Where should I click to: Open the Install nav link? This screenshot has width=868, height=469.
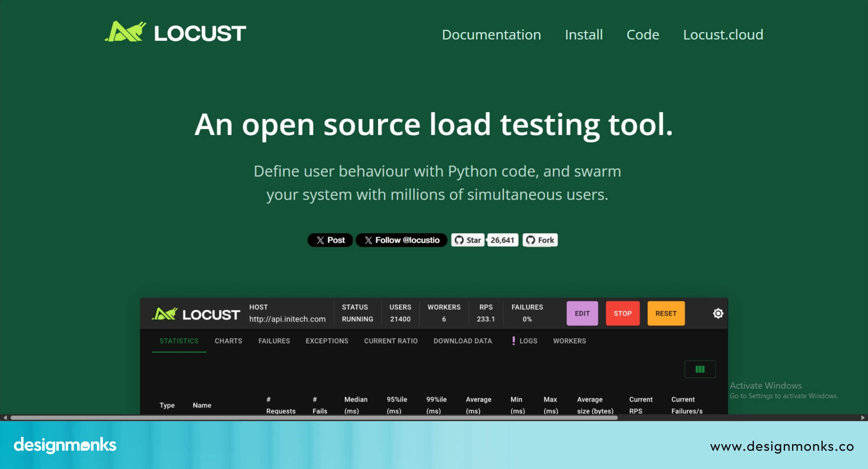pos(584,34)
